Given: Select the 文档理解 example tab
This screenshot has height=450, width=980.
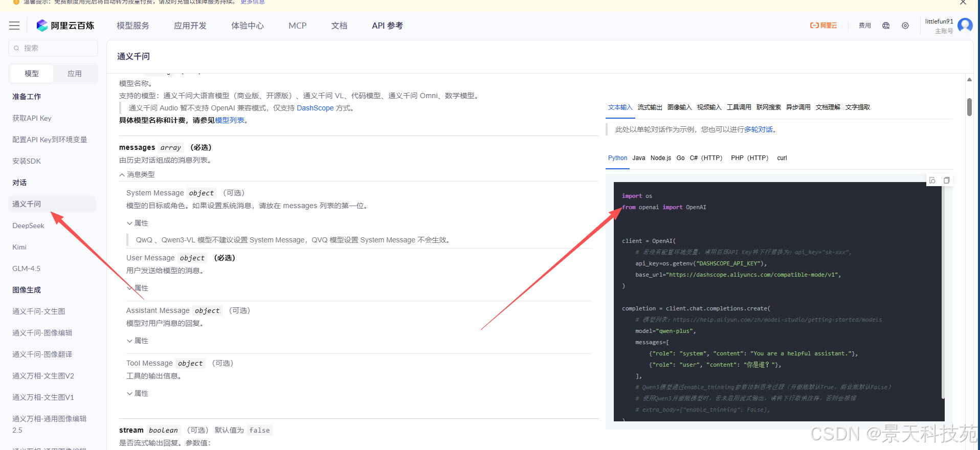Looking at the screenshot, I should coord(828,107).
